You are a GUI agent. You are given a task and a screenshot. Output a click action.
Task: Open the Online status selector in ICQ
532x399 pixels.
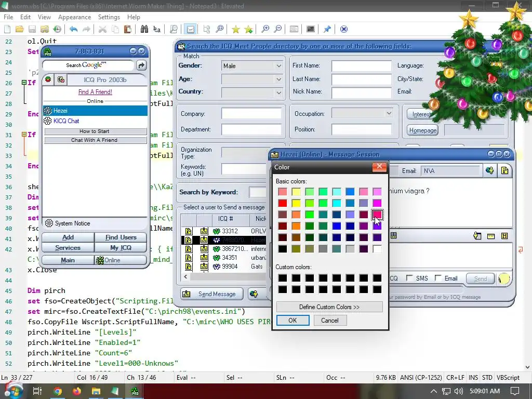tap(121, 260)
